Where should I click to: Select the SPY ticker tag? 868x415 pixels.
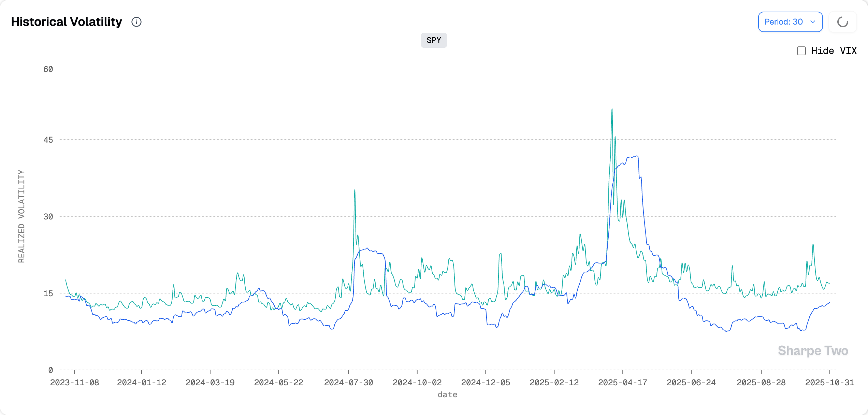coord(434,40)
